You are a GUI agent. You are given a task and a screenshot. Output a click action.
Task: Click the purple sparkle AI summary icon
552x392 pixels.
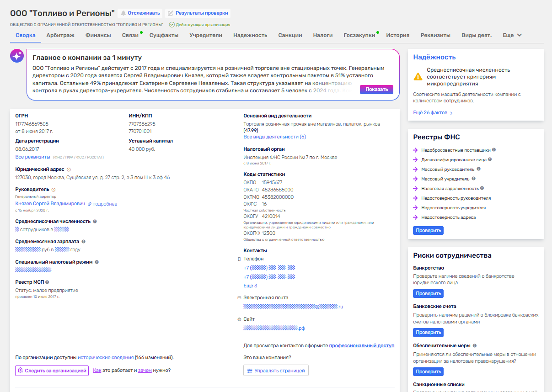(17, 56)
